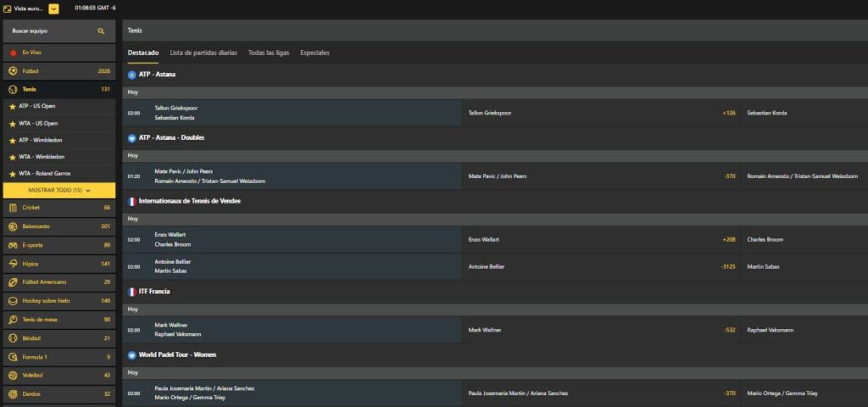Collapse the ATP - Astana league section
This screenshot has height=407, width=868.
click(131, 75)
